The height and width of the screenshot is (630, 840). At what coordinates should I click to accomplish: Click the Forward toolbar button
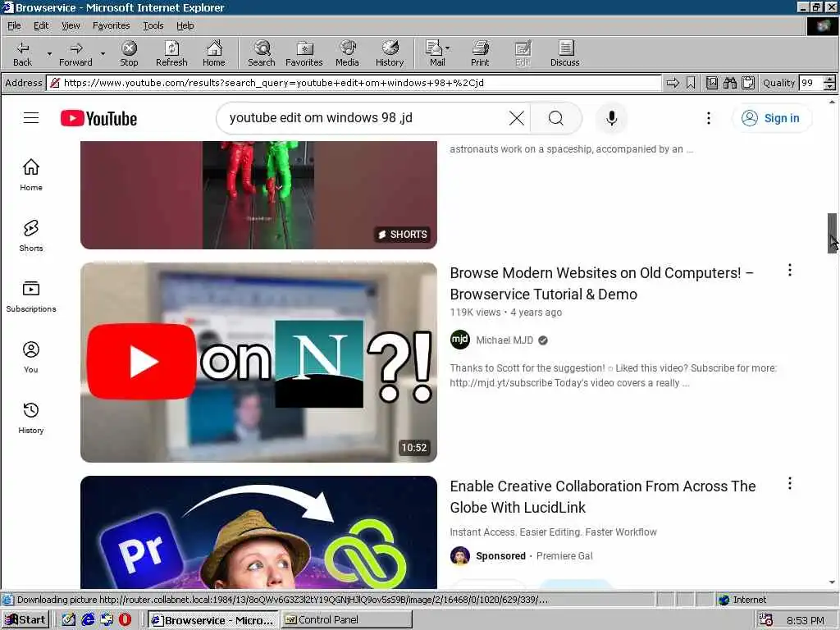click(75, 53)
